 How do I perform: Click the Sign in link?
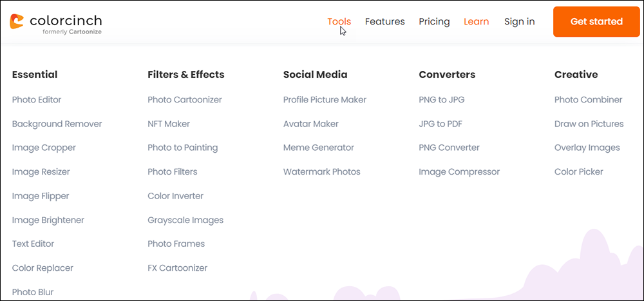click(519, 21)
